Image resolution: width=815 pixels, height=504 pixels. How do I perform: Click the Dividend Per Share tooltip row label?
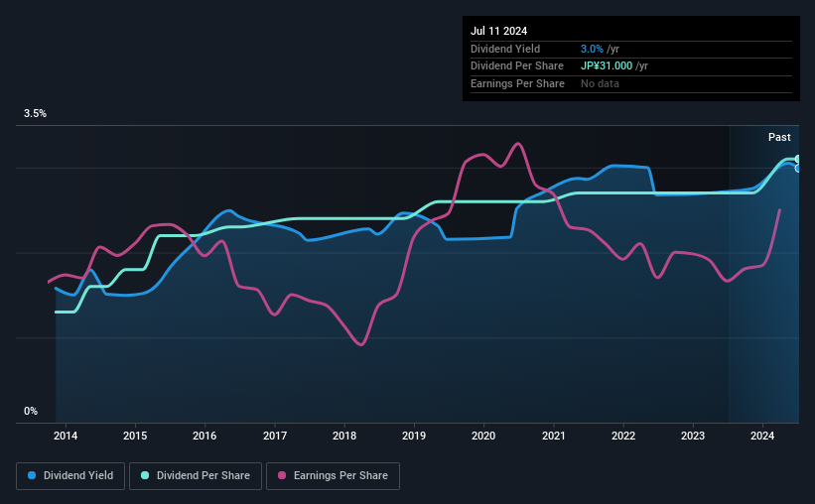pos(517,66)
